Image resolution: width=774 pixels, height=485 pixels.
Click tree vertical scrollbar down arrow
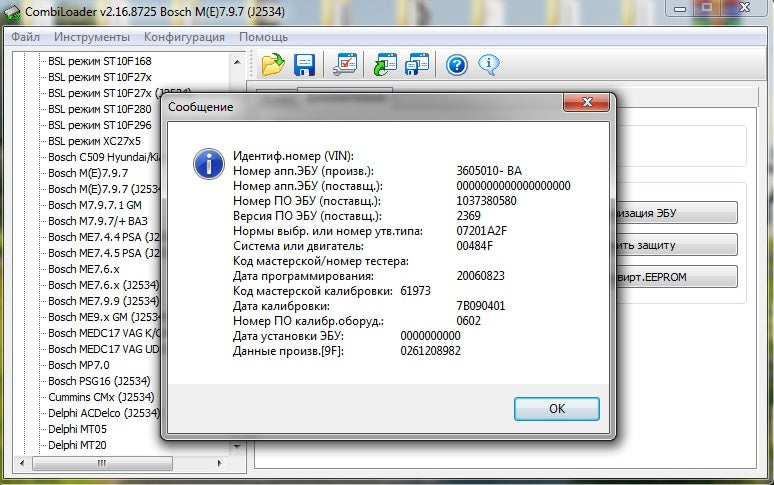tap(237, 447)
